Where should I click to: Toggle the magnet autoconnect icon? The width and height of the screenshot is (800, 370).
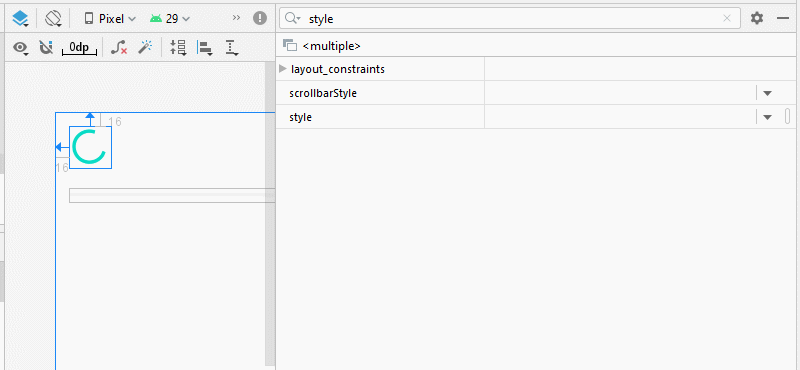(46, 48)
